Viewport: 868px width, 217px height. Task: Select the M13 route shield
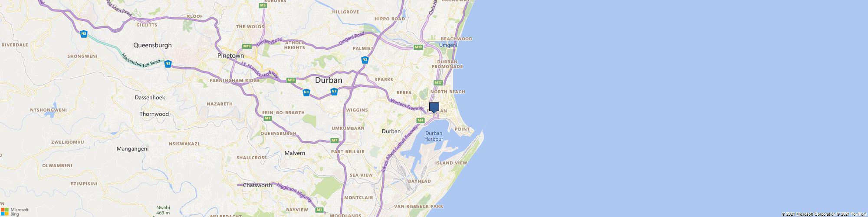[291, 80]
